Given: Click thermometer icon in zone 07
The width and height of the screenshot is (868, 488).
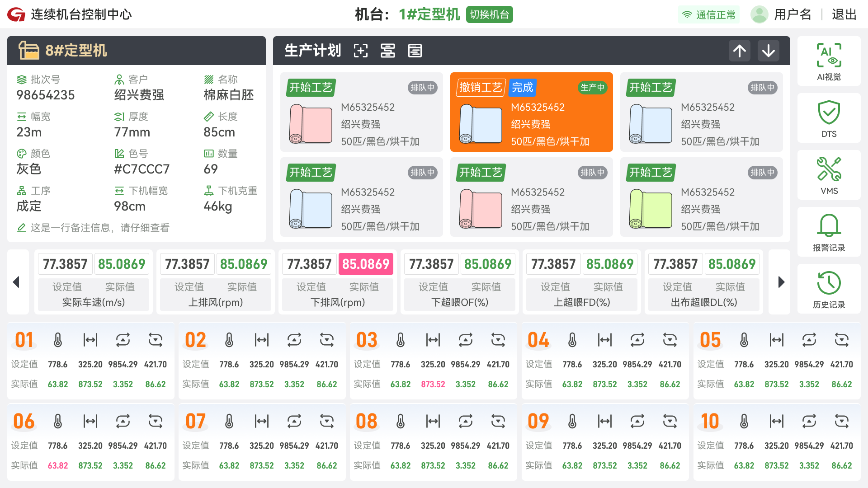Looking at the screenshot, I should point(229,421).
